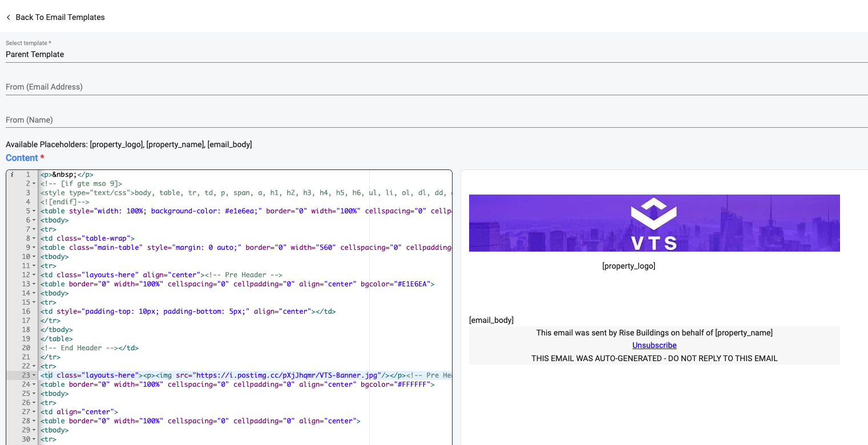Open the Select template dropdown
The height and width of the screenshot is (445, 868).
[x=437, y=54]
